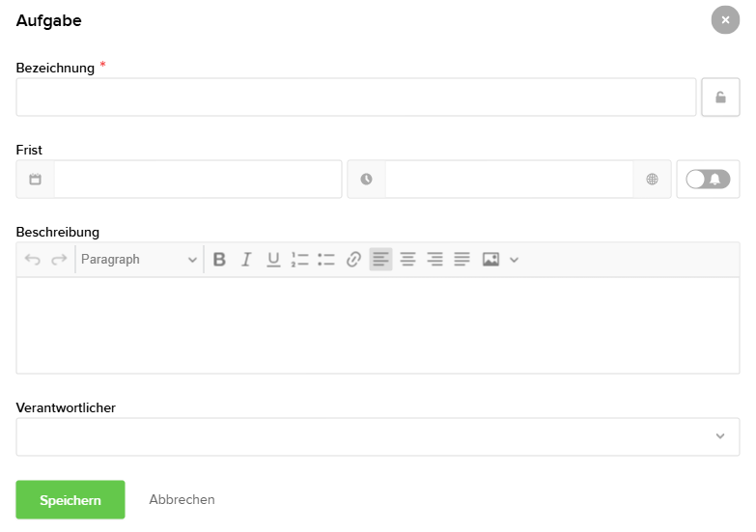Toggle the reminder bell switch
Viewport: 756px width, 532px height.
point(708,180)
